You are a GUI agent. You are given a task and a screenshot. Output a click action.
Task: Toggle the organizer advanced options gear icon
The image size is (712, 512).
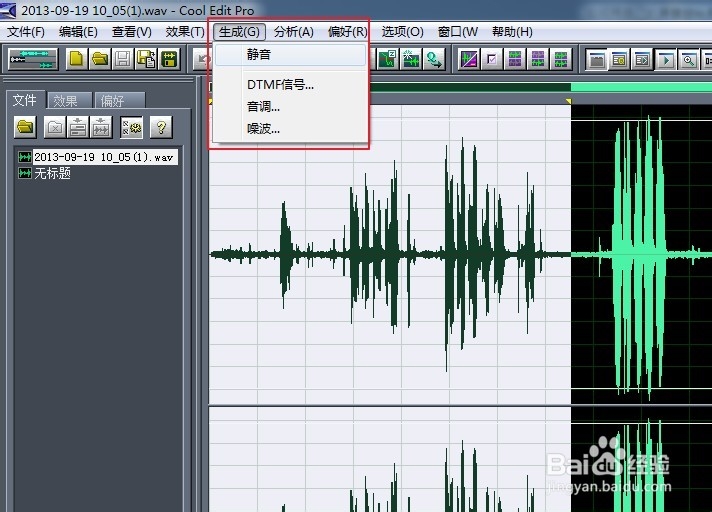point(131,127)
